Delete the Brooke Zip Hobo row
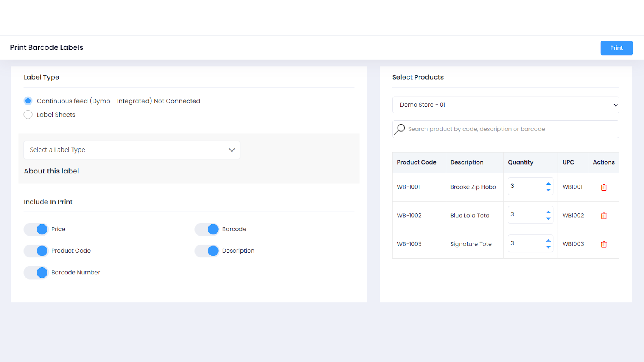Viewport: 644px width, 362px height. point(603,187)
